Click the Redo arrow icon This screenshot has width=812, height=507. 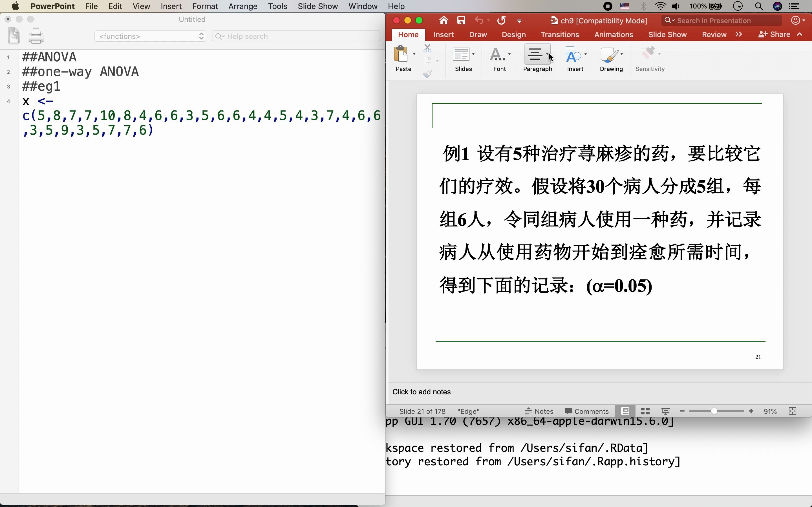(501, 21)
